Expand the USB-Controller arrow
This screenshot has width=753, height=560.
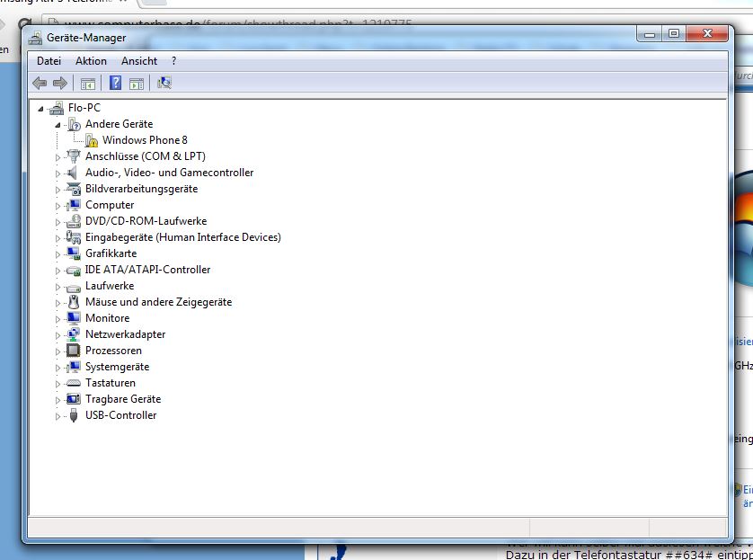pos(58,417)
